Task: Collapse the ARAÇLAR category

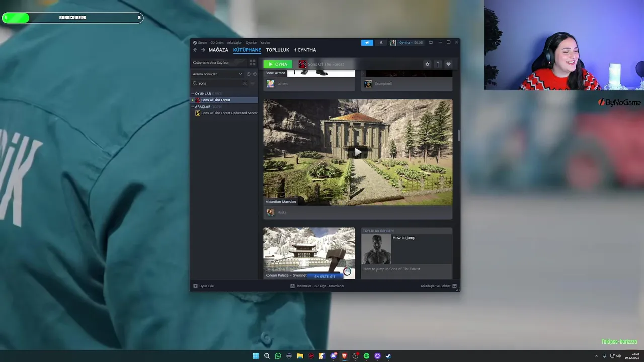Action: [x=193, y=107]
